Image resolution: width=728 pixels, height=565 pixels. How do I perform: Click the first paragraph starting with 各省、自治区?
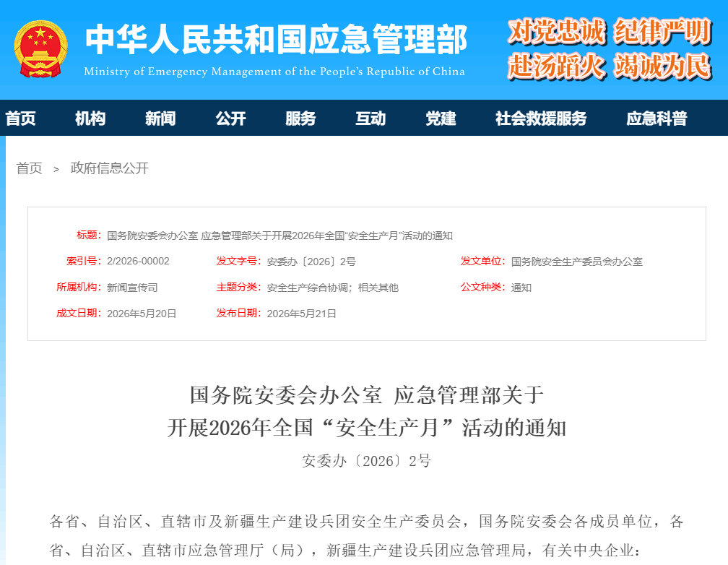click(367, 535)
